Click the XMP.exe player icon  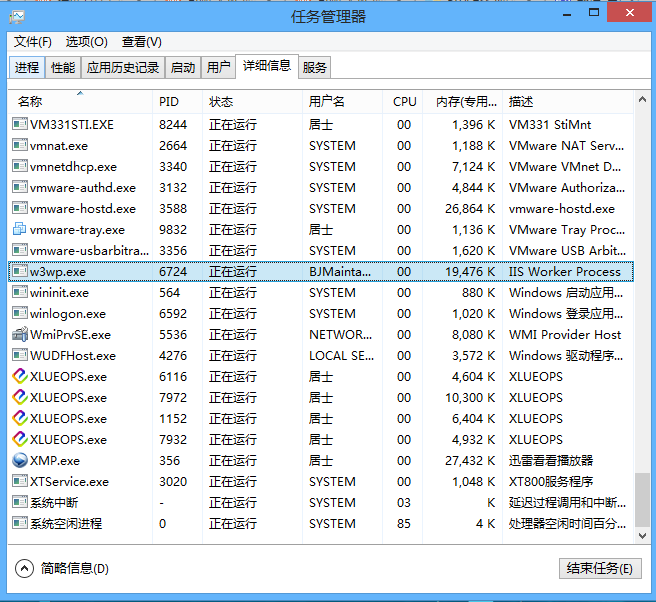pyautogui.click(x=20, y=460)
